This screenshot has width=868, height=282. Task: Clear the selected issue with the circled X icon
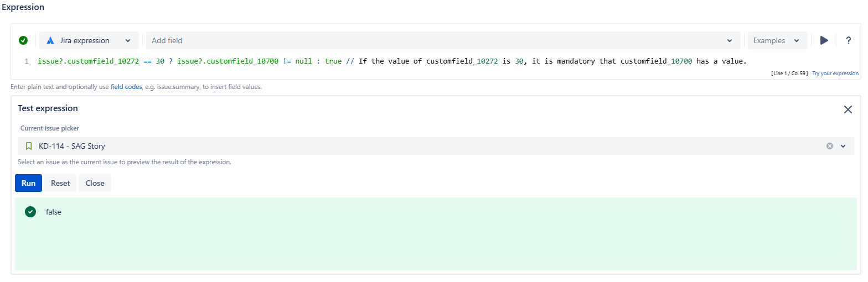click(830, 146)
